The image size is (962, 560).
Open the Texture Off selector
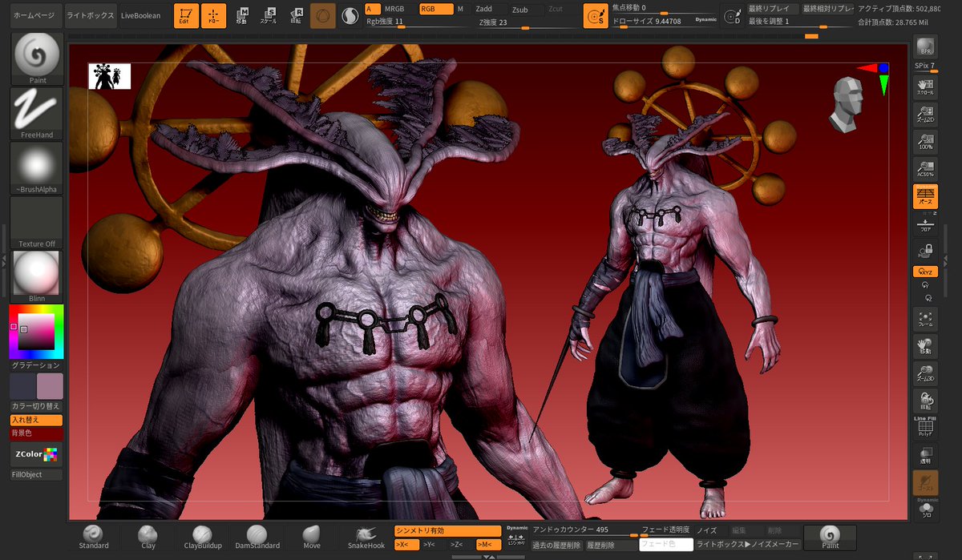[x=38, y=222]
